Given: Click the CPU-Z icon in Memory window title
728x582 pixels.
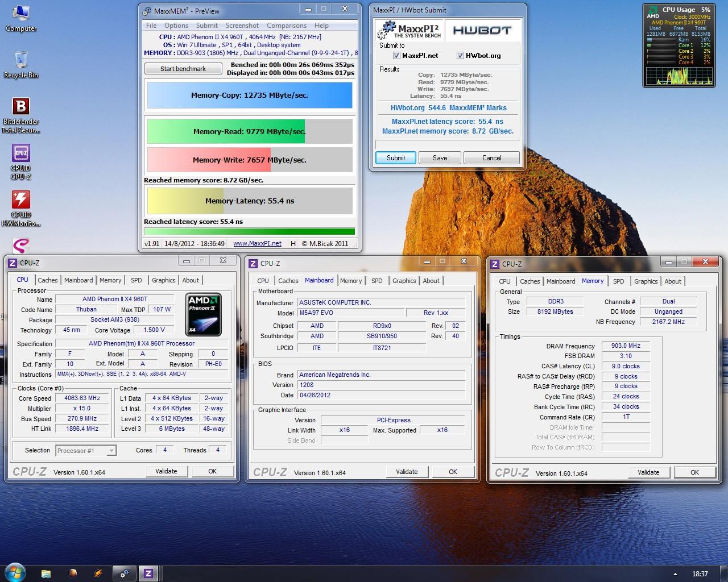Looking at the screenshot, I should (495, 264).
